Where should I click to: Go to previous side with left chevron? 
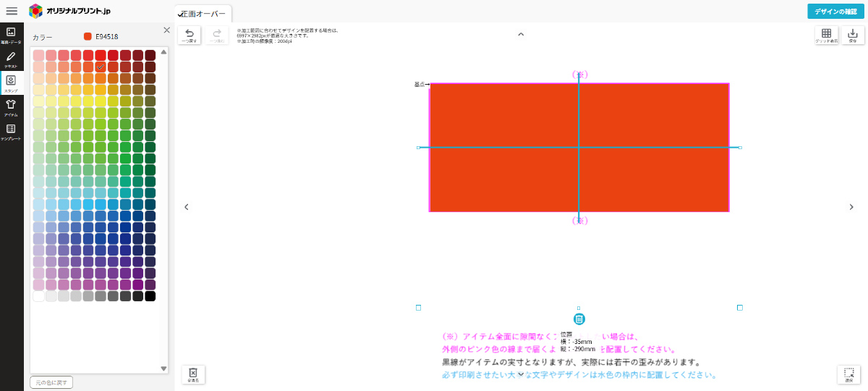187,207
